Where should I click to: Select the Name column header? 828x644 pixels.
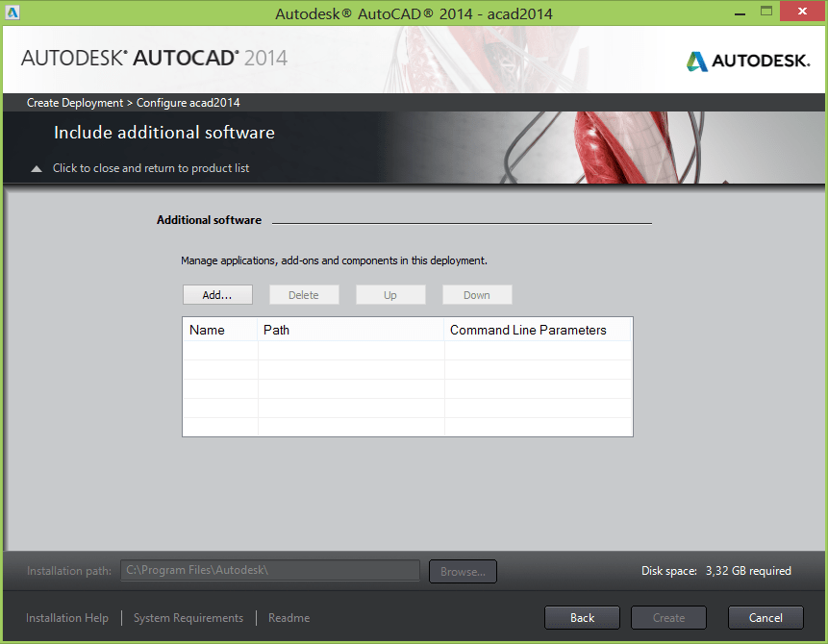[x=219, y=330]
